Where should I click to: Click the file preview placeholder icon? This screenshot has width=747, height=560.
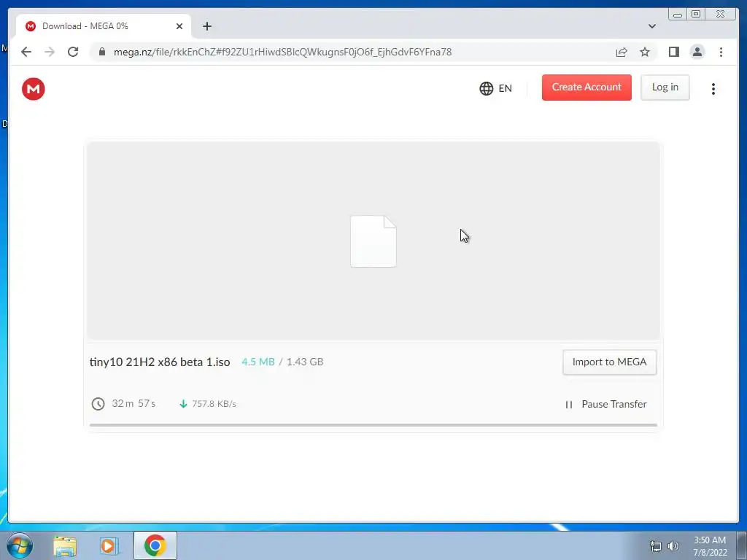coord(373,241)
